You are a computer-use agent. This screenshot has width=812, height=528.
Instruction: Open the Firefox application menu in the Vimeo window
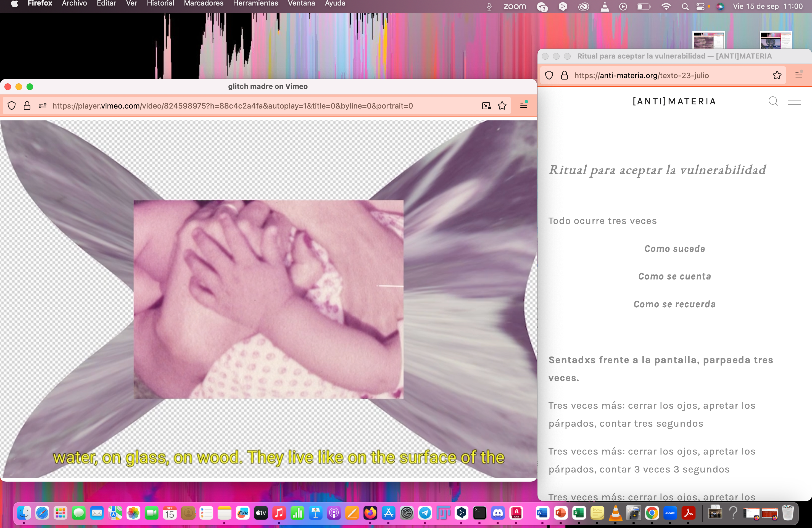[524, 105]
